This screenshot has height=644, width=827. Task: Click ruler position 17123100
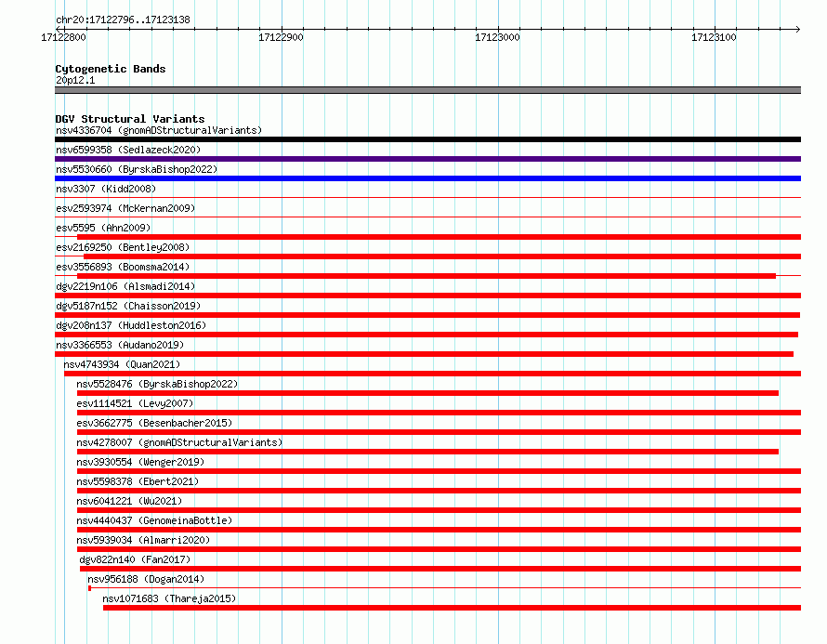pos(714,37)
